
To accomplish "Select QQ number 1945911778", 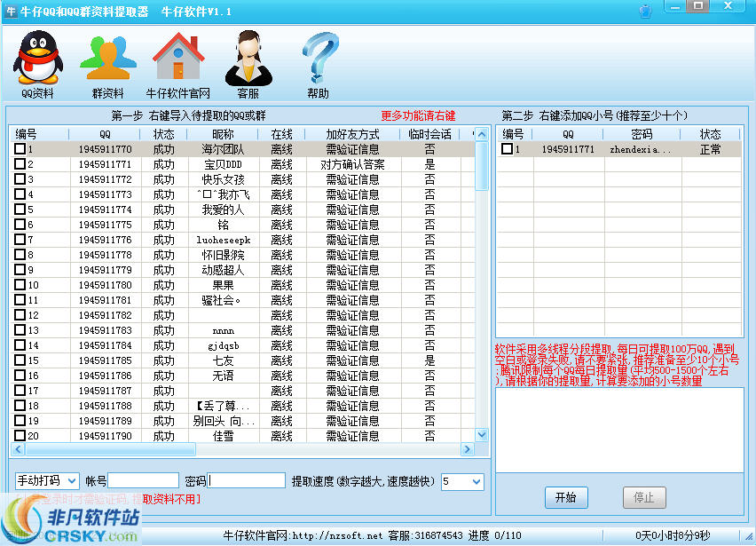I will 105,255.
